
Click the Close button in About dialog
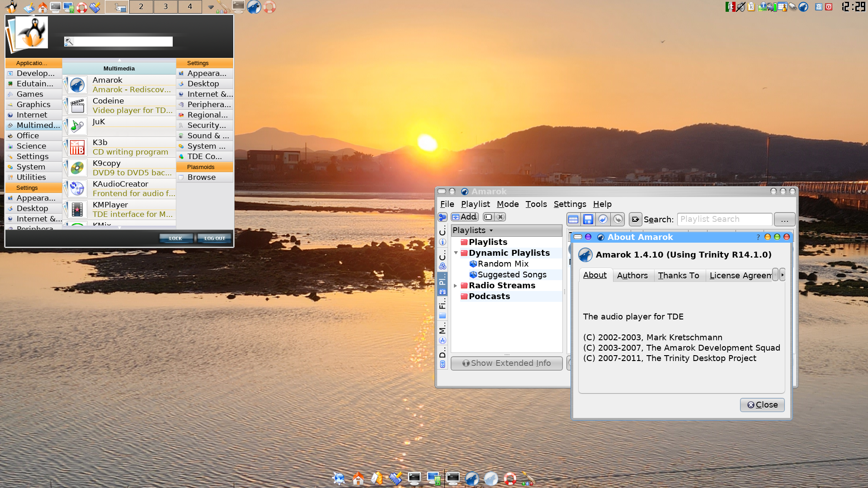point(762,405)
